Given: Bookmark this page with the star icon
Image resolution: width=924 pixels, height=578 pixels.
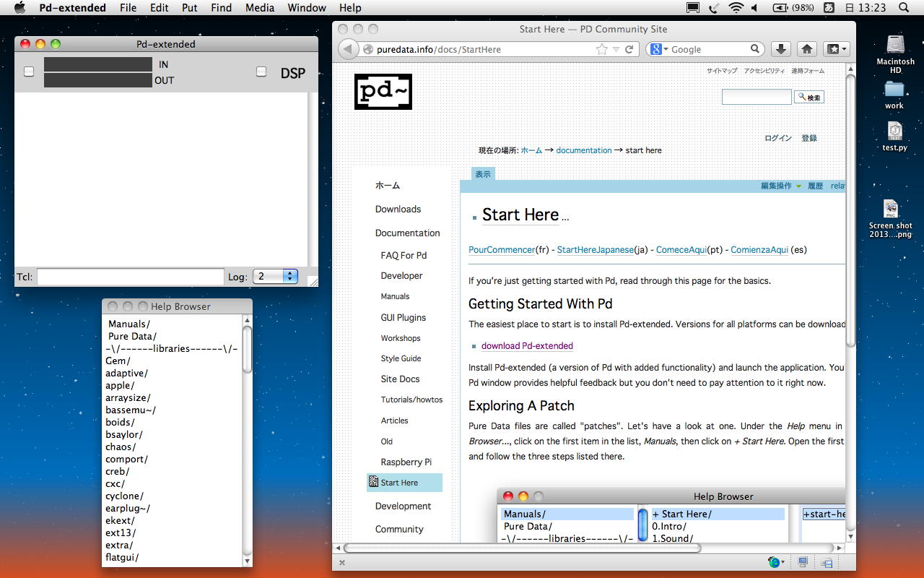Looking at the screenshot, I should point(602,49).
